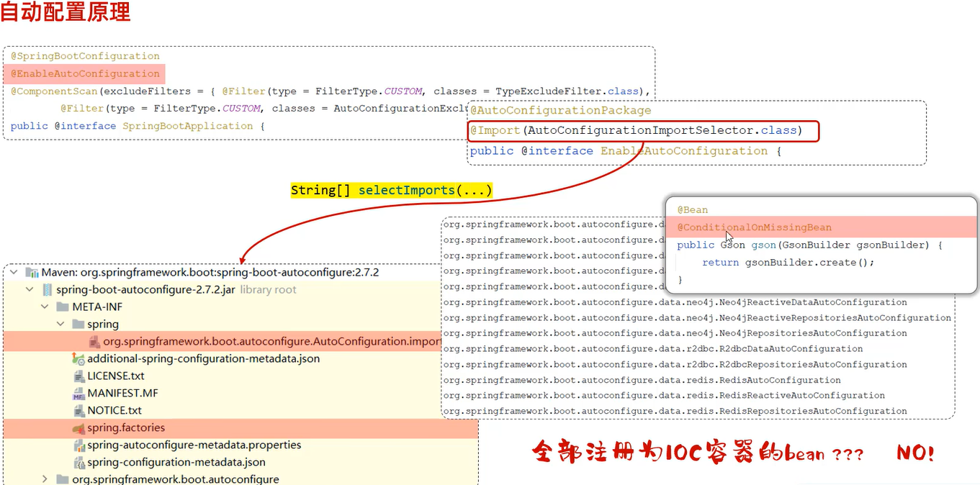Select spring-autoconfigure-metadata.properties file name
The width and height of the screenshot is (980, 485).
pos(194,445)
